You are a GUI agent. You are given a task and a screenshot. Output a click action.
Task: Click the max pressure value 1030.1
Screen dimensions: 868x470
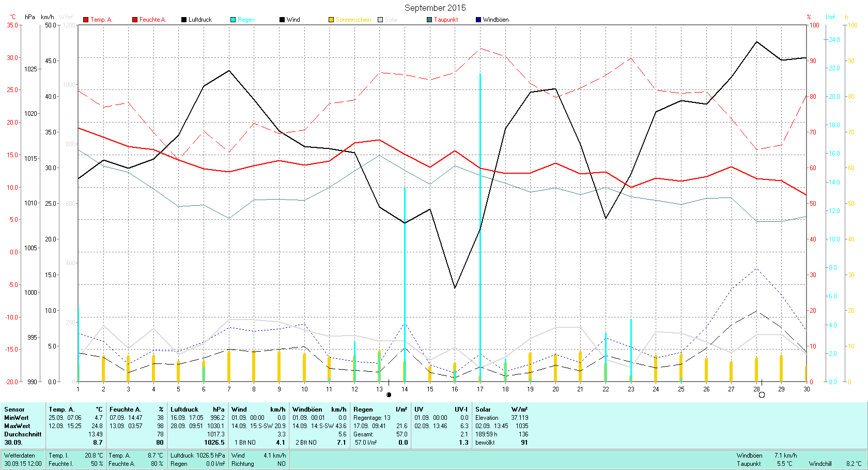(x=216, y=426)
